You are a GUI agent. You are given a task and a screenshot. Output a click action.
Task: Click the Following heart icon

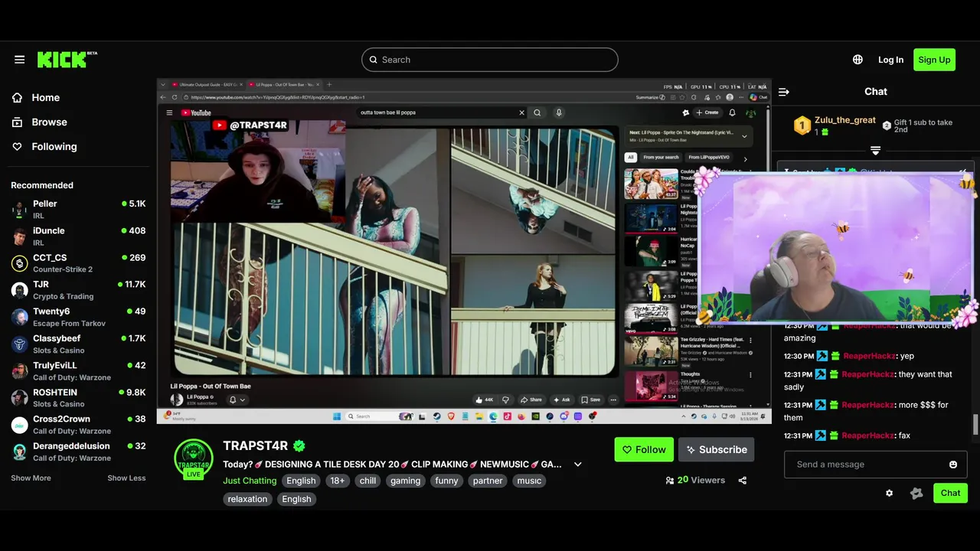18,146
